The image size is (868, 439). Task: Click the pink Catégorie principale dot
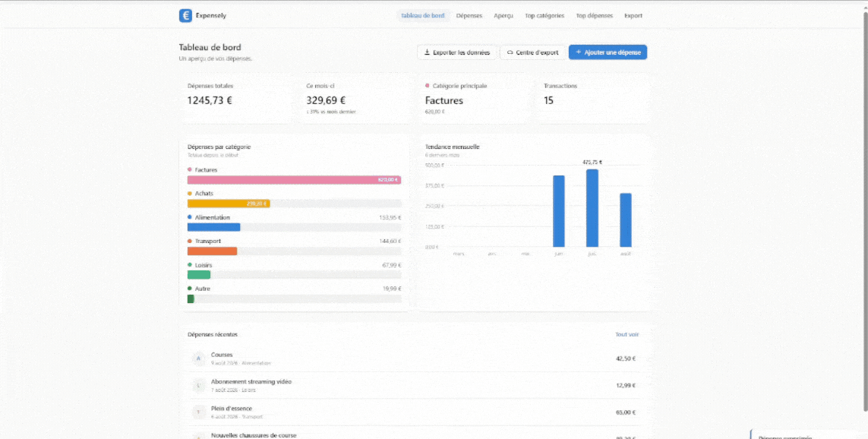click(x=428, y=86)
